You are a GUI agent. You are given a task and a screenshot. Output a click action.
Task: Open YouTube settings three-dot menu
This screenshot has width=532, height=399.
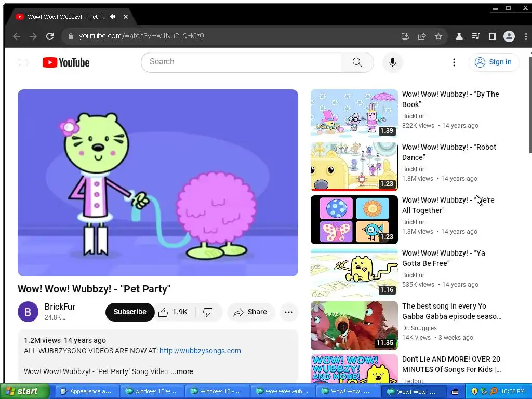pos(454,62)
